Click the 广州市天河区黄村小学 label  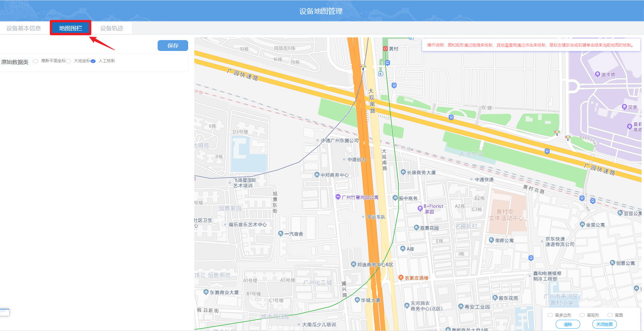tap(561, 300)
